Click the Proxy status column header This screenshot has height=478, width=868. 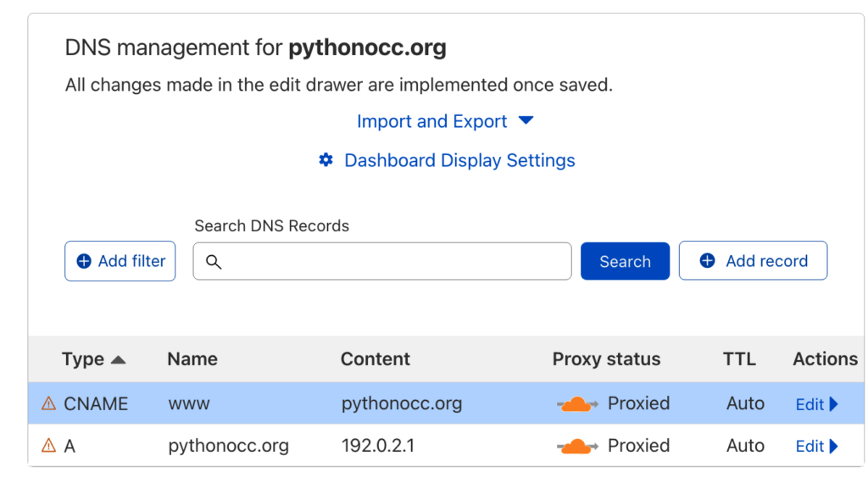pos(606,359)
